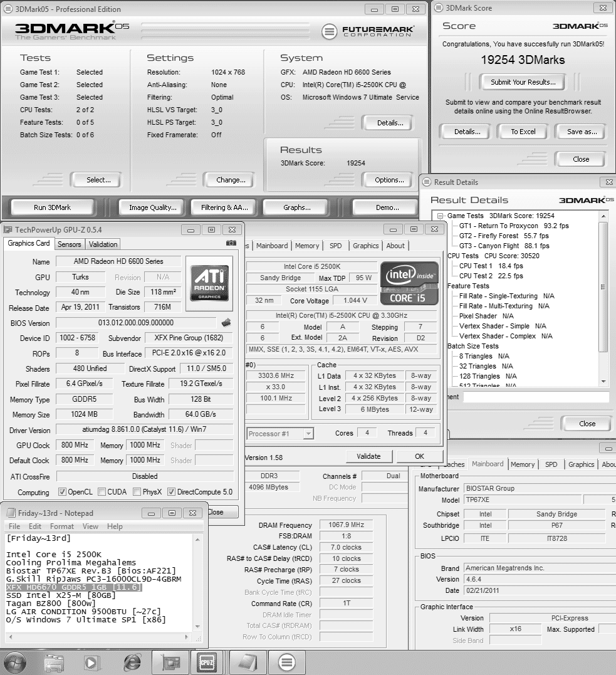
Task: Select CPU Test 1 result row
Action: point(491,266)
